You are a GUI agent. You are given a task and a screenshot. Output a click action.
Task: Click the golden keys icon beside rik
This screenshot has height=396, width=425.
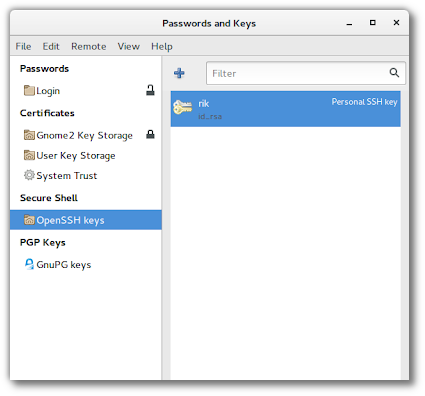(183, 107)
